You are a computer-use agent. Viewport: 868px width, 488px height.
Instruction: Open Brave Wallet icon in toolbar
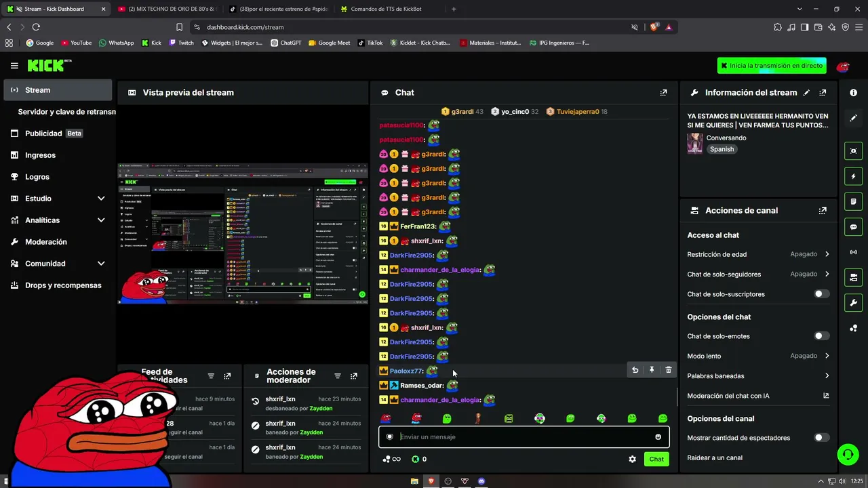[818, 27]
